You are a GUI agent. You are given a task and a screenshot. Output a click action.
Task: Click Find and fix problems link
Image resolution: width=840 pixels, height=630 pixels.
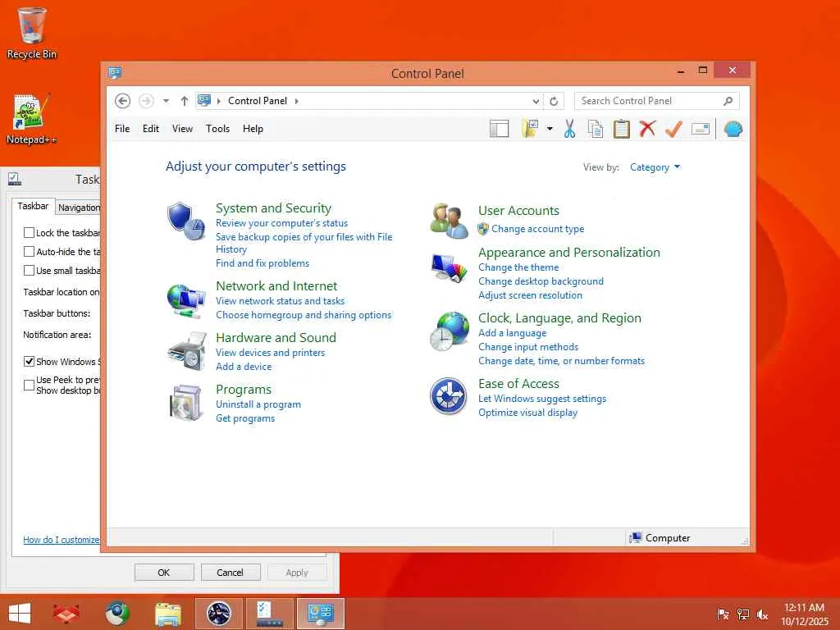[x=262, y=263]
